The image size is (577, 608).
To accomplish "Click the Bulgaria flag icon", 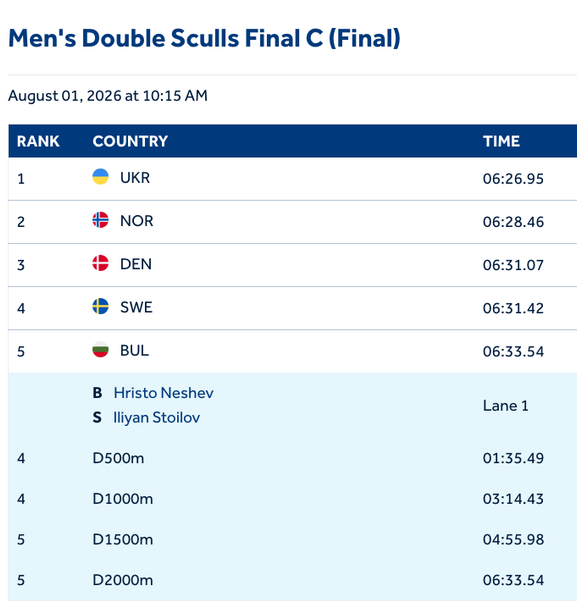I will [x=100, y=349].
